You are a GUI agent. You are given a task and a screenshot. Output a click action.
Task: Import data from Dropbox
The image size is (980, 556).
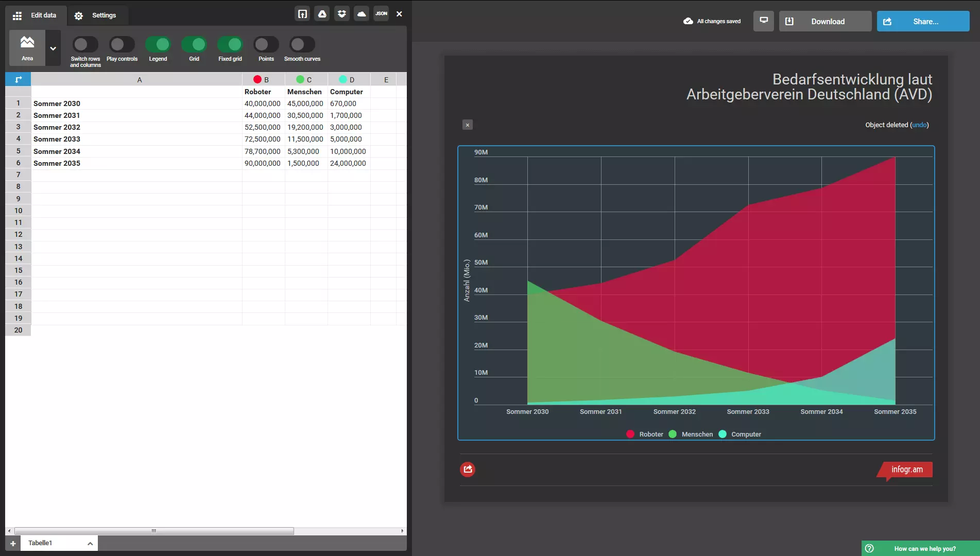pyautogui.click(x=341, y=14)
